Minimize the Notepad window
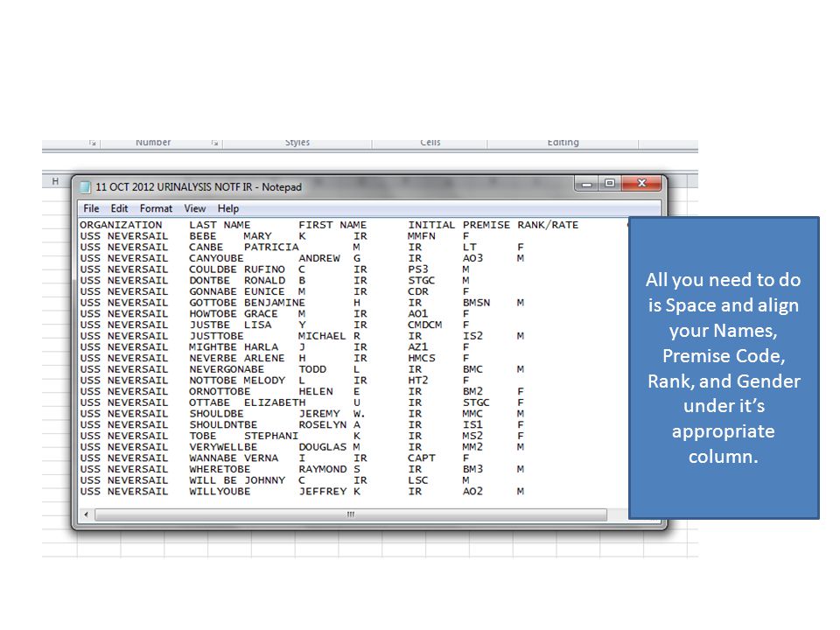 tap(587, 183)
